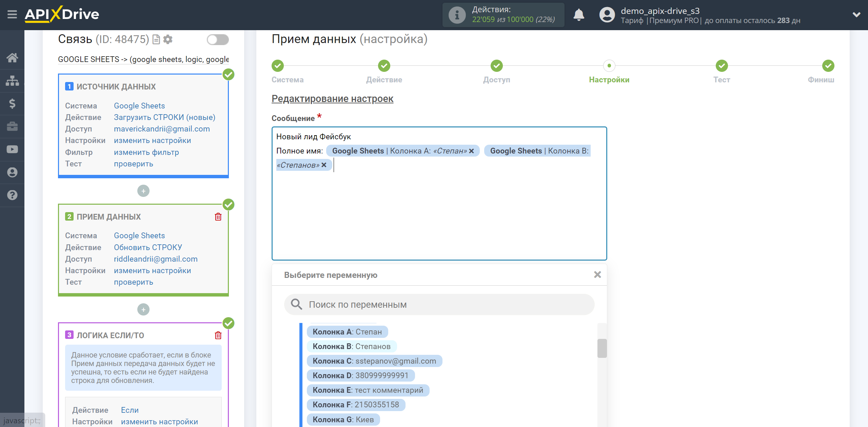This screenshot has width=868, height=427.
Task: Click изменить фильтр link
Action: (146, 152)
